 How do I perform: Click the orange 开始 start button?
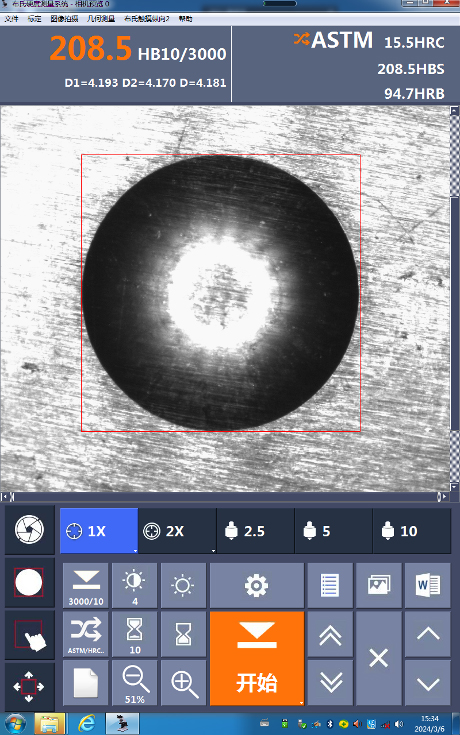point(256,658)
